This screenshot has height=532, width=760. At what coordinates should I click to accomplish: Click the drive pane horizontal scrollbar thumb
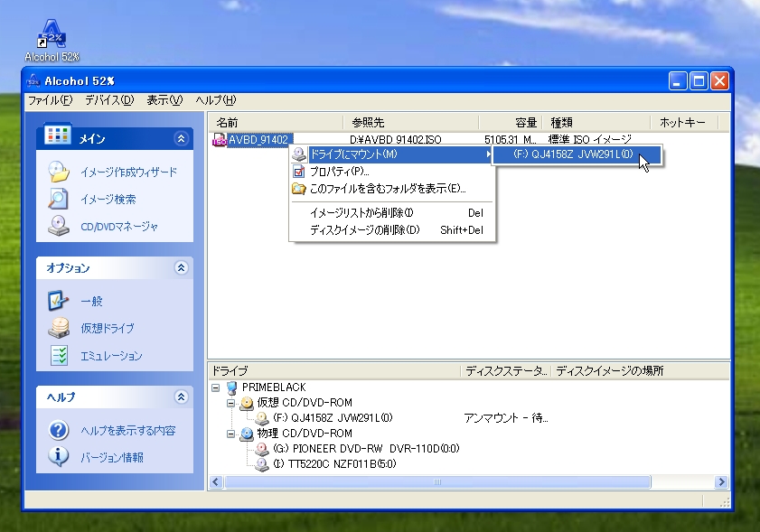click(x=437, y=481)
